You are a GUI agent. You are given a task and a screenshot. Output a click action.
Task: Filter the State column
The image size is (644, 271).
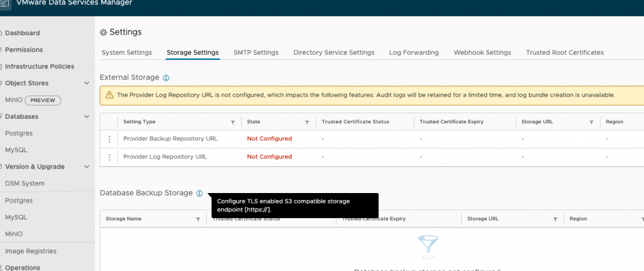tap(307, 123)
